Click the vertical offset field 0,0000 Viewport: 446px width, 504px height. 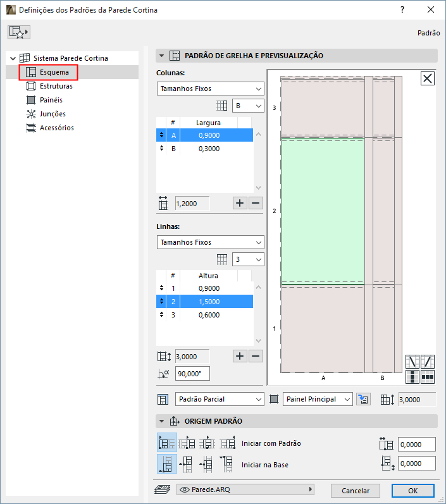click(x=417, y=464)
